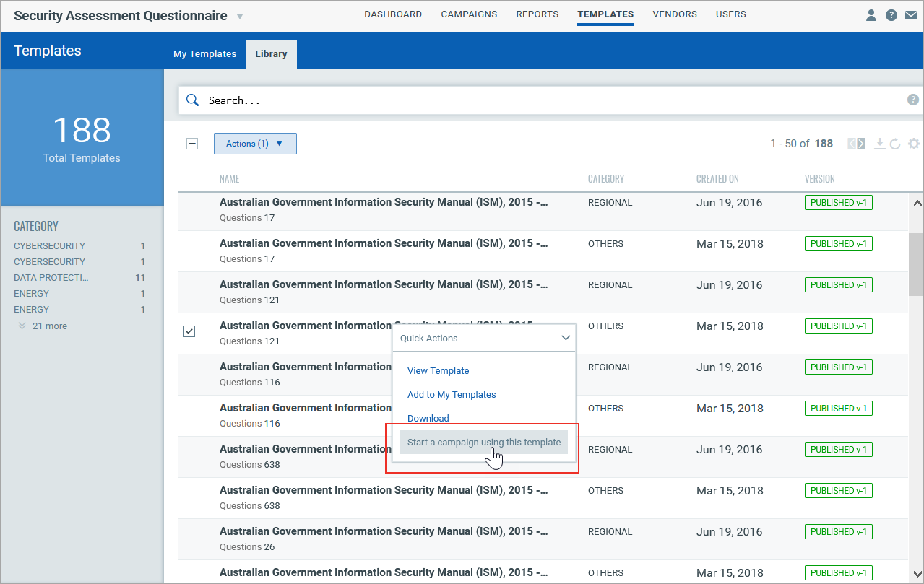
Task: Go to next page of templates
Action: coord(860,144)
